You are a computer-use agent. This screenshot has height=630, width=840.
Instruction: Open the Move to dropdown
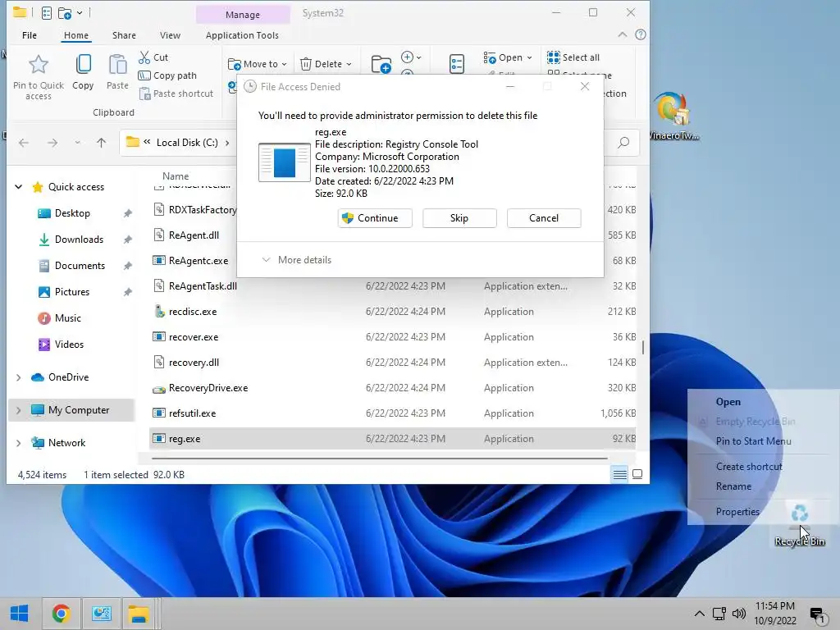[x=257, y=64]
